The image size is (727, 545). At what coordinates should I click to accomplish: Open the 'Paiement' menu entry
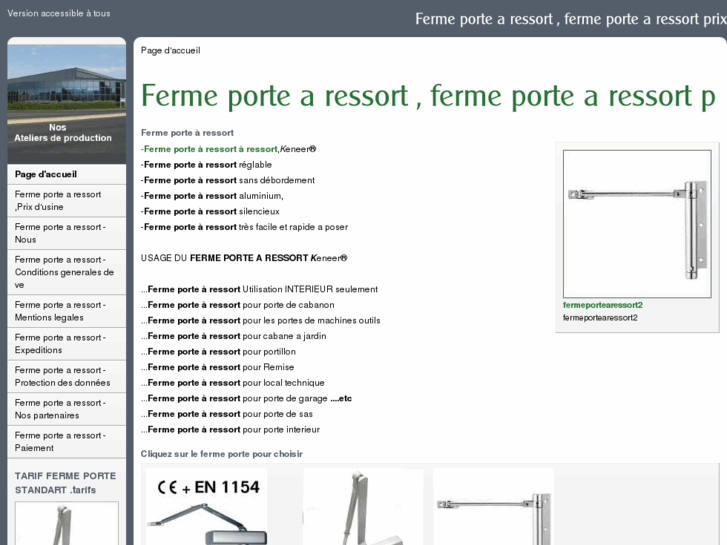(67, 442)
